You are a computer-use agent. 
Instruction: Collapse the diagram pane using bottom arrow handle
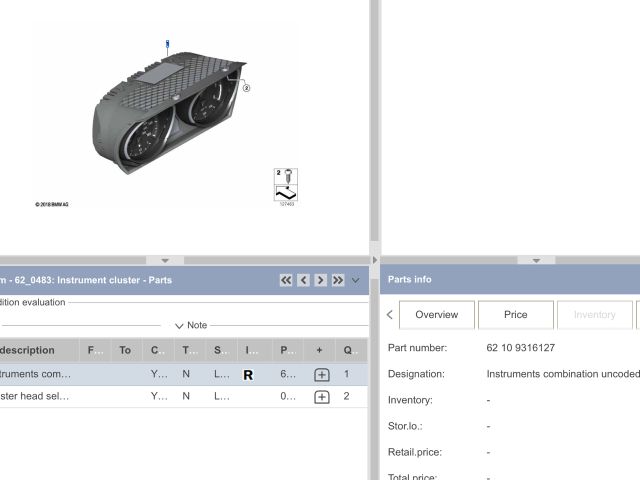click(x=165, y=260)
